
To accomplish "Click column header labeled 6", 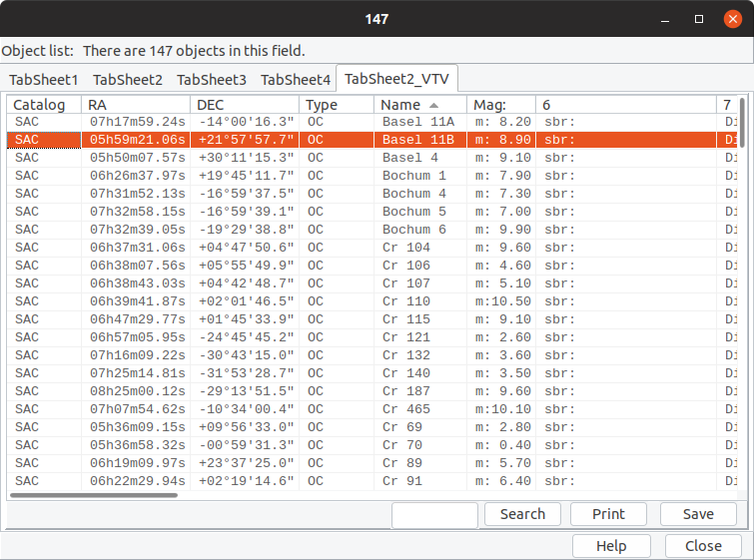I will (626, 104).
